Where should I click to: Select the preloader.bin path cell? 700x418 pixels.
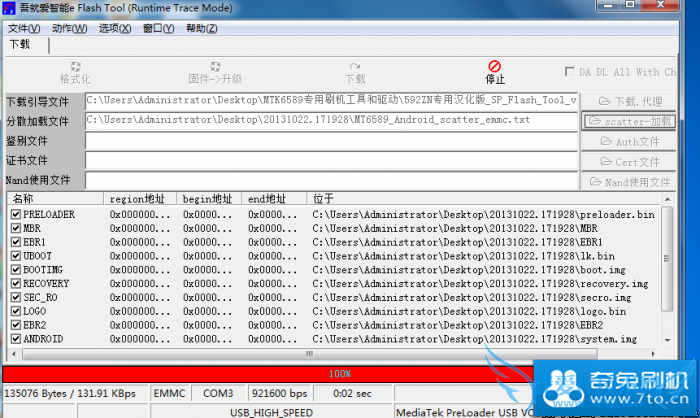pyautogui.click(x=483, y=214)
